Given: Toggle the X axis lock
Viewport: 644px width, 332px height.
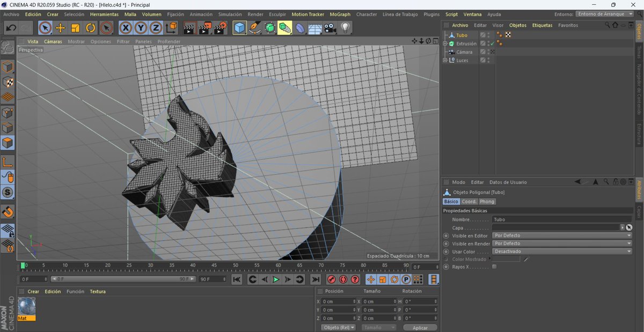Looking at the screenshot, I should 126,27.
